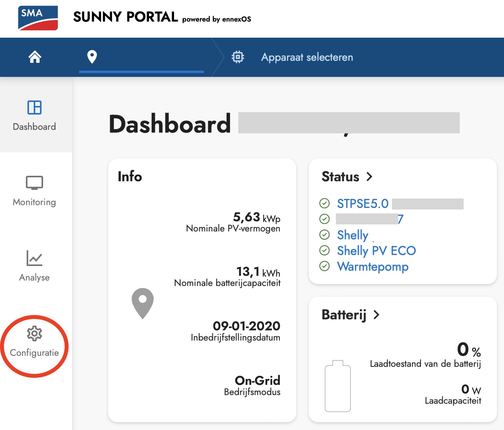This screenshot has height=430, width=504.
Task: Open the Configuratie gear icon
Action: 34,333
